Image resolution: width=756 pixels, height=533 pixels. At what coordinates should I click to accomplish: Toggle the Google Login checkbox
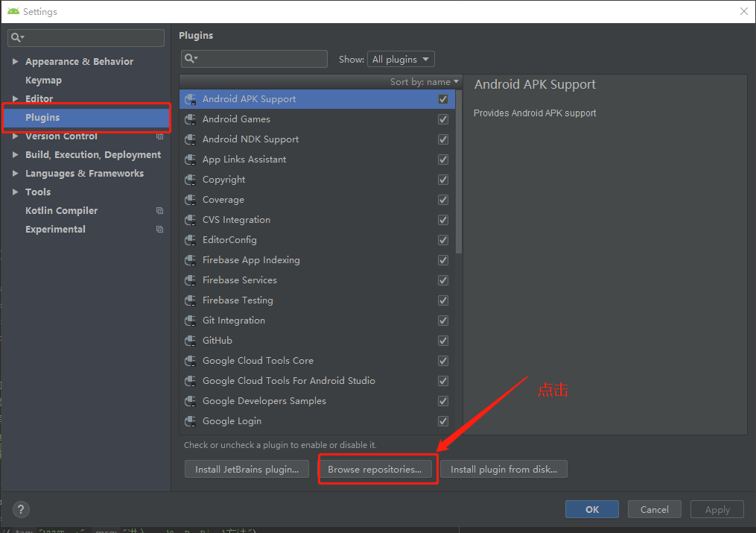[443, 421]
